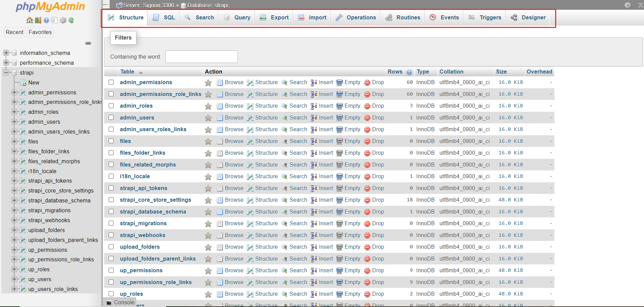Tick the strapi_core_store_settings checkbox

(x=111, y=200)
